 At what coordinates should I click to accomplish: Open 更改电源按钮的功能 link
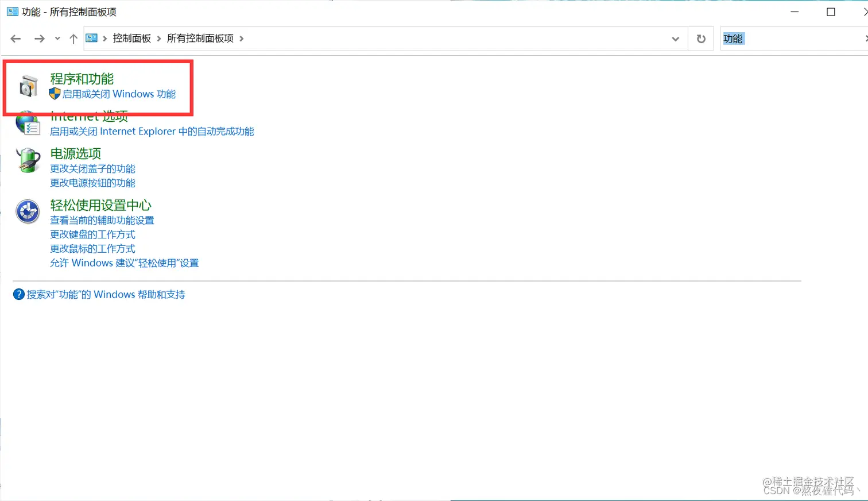point(92,183)
